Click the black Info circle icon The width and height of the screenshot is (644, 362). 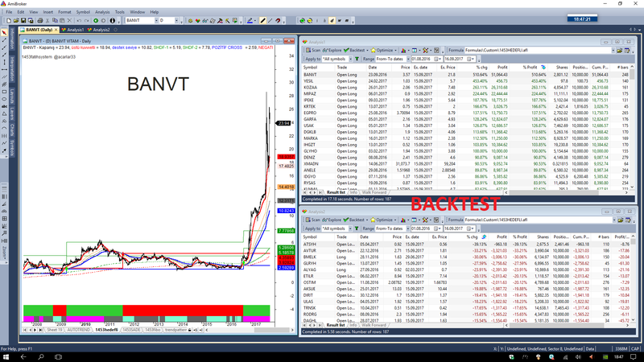coord(113,21)
